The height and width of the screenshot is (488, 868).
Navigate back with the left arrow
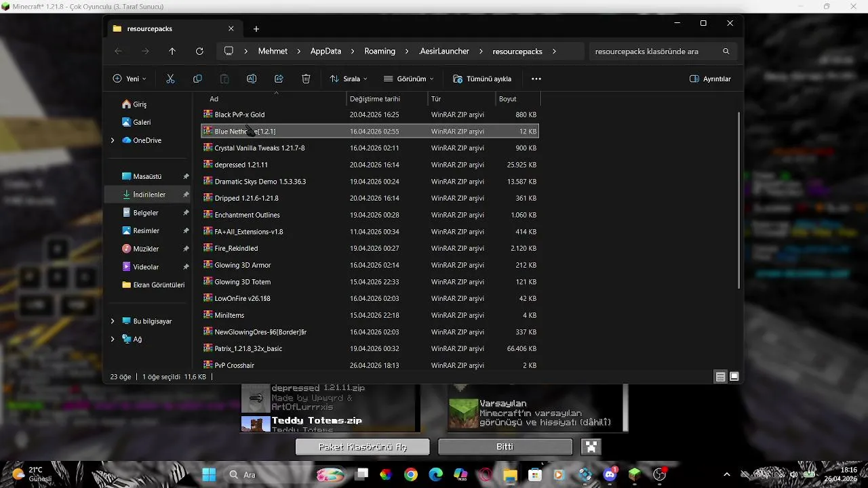click(x=118, y=51)
